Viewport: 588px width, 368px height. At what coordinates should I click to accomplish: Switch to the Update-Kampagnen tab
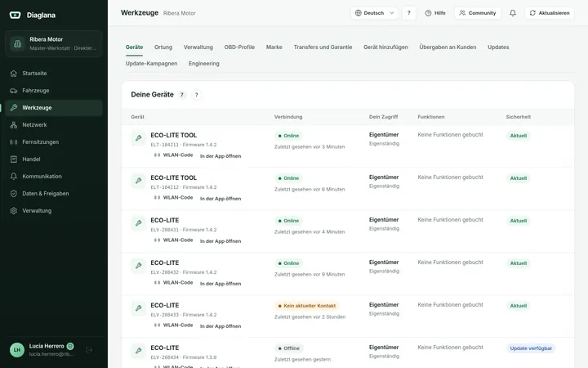coord(152,64)
